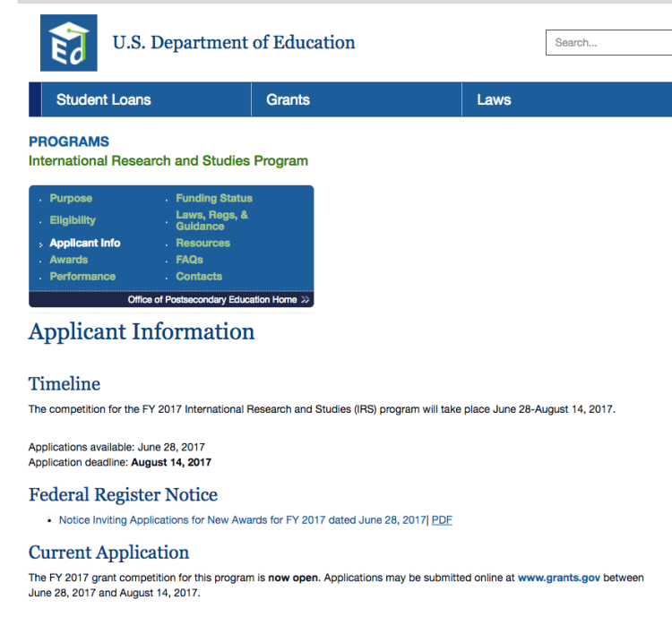Download the PDF version of the notice
This screenshot has width=672, height=617.
tap(442, 520)
